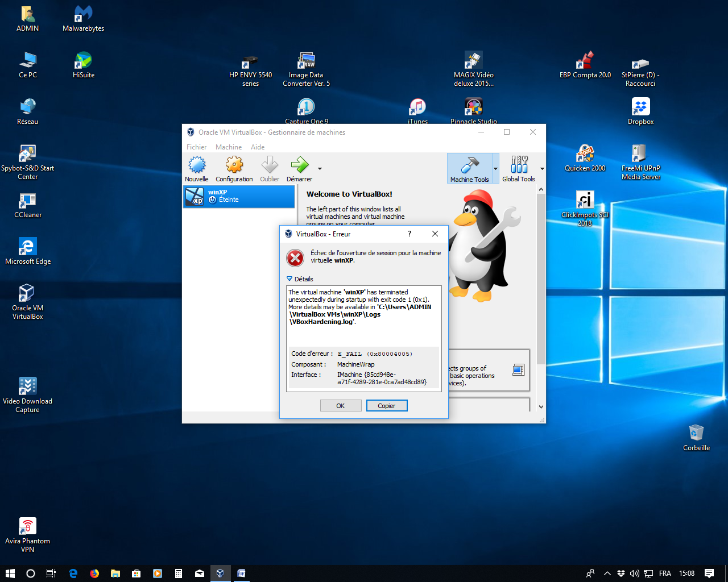Click the Copier button

pyautogui.click(x=387, y=406)
